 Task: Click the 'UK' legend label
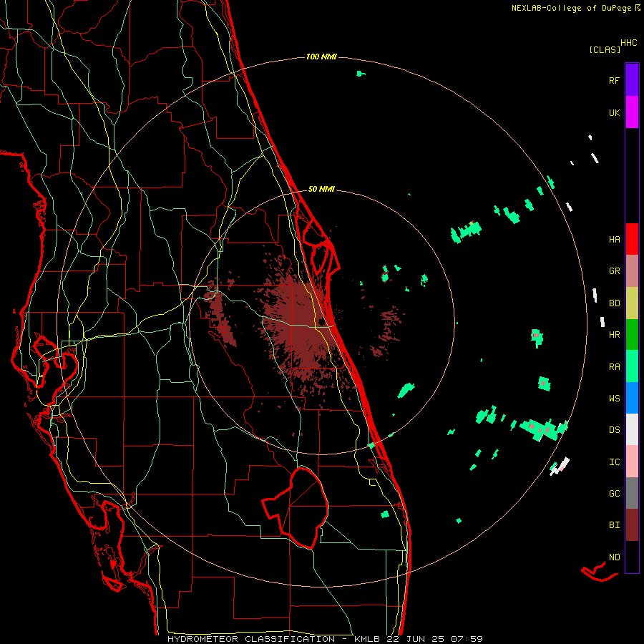pos(614,113)
